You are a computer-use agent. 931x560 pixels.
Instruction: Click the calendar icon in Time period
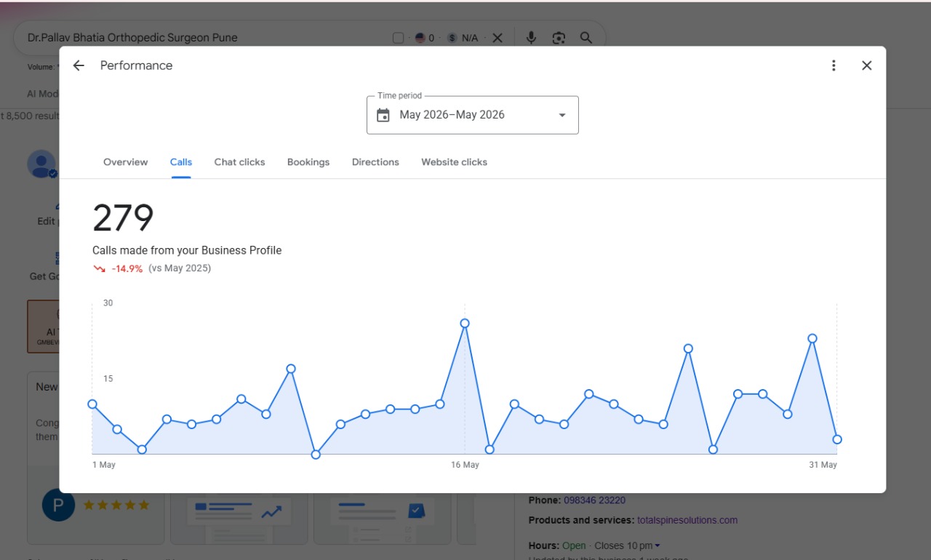coord(383,115)
